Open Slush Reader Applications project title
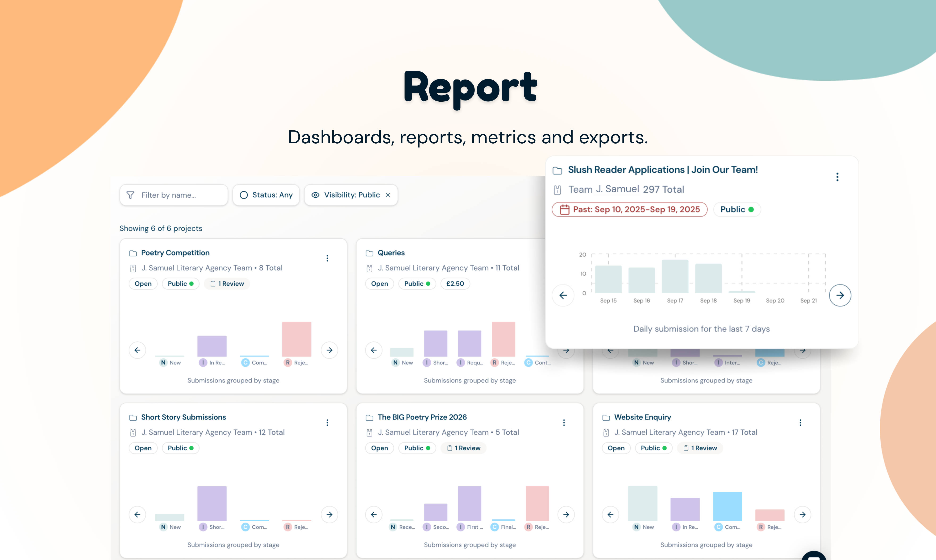The height and width of the screenshot is (560, 936). coord(662,170)
